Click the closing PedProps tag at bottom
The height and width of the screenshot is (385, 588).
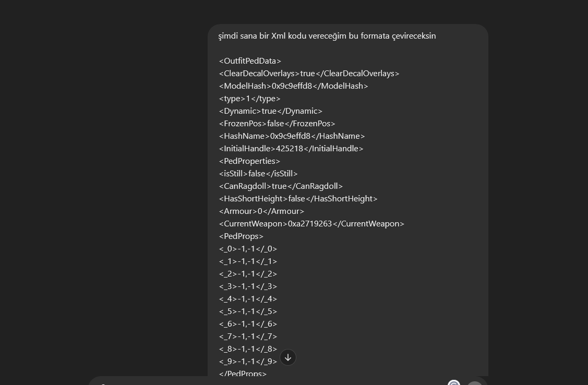[243, 374]
